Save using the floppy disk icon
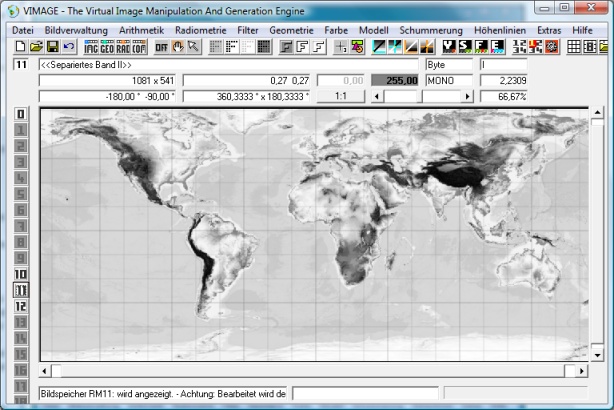This screenshot has height=410, width=614. pos(52,47)
